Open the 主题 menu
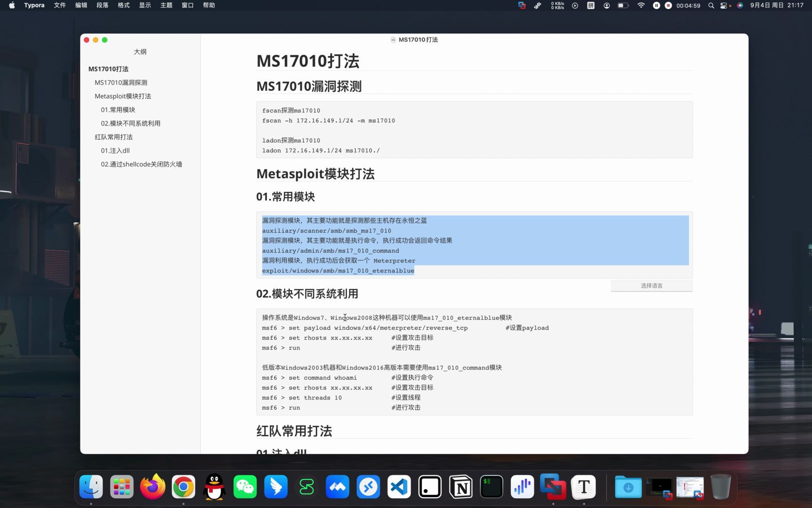The width and height of the screenshot is (812, 508). tap(166, 5)
